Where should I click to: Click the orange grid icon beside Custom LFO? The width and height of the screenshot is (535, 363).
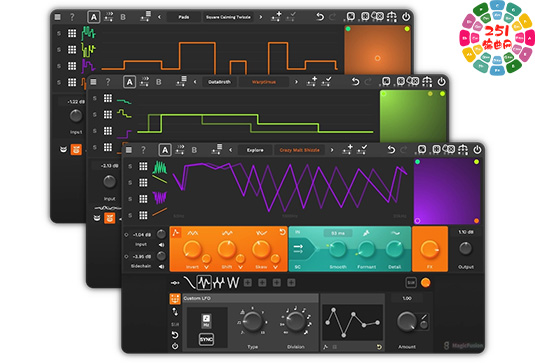pyautogui.click(x=175, y=299)
